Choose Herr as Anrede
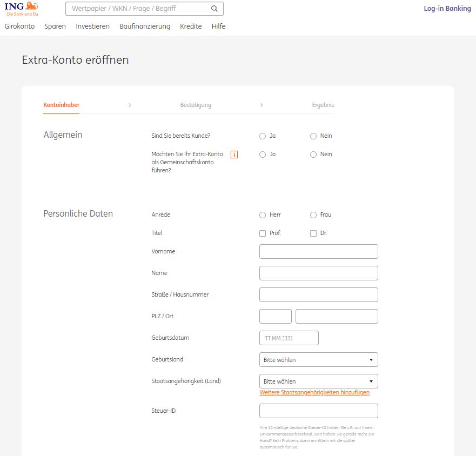The image size is (476, 456). [x=263, y=215]
